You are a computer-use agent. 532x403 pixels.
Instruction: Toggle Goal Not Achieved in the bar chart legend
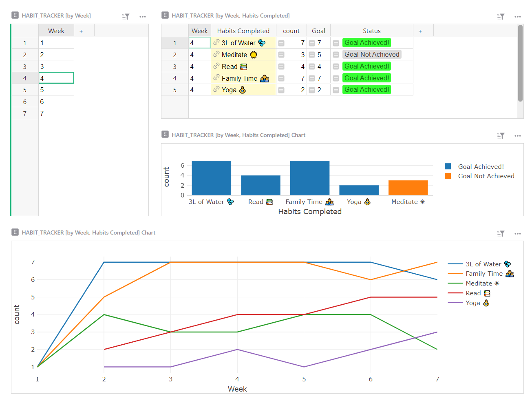tap(486, 176)
